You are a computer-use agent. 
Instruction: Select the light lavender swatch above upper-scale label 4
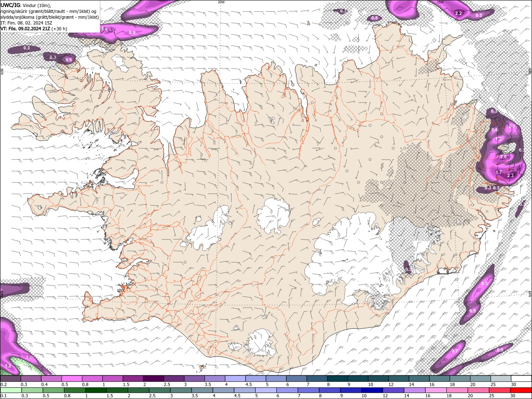[x=235, y=379]
